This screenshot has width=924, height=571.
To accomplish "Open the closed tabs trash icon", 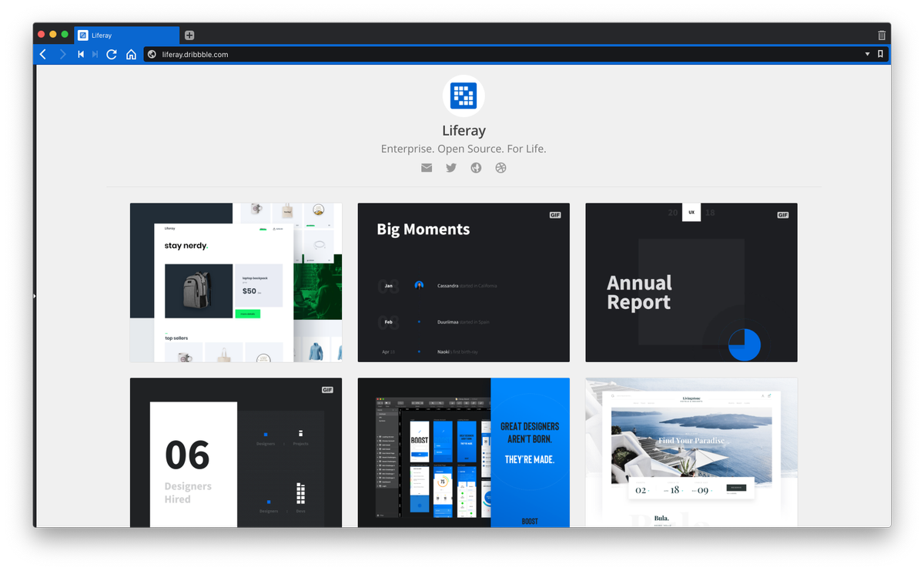I will pyautogui.click(x=882, y=35).
